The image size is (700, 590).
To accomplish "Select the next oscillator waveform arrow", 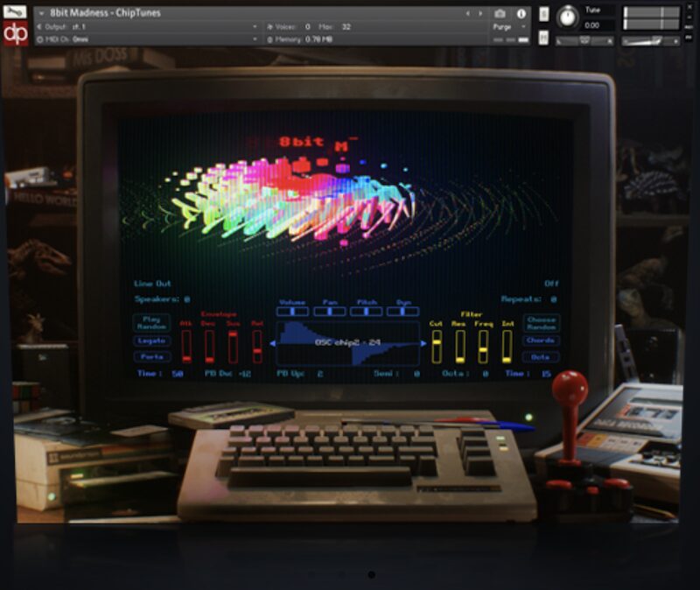I will pos(423,343).
